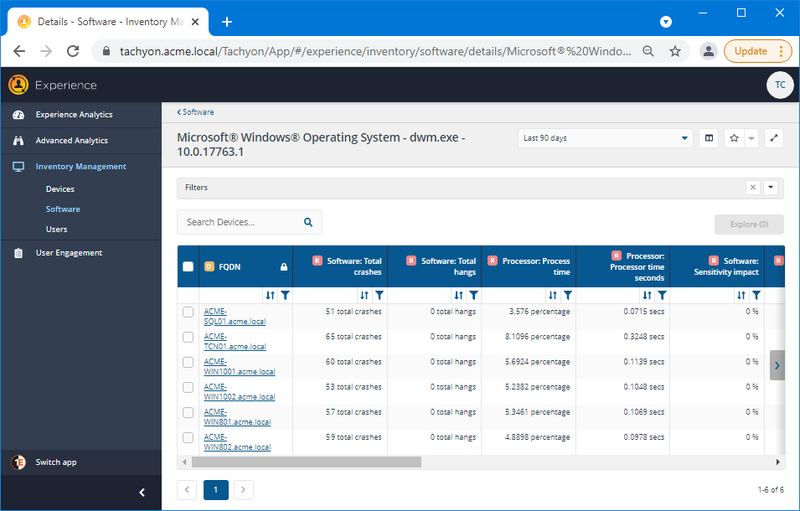This screenshot has width=800, height=511.
Task: Expand the Filters panel dropdown arrow
Action: click(x=770, y=187)
